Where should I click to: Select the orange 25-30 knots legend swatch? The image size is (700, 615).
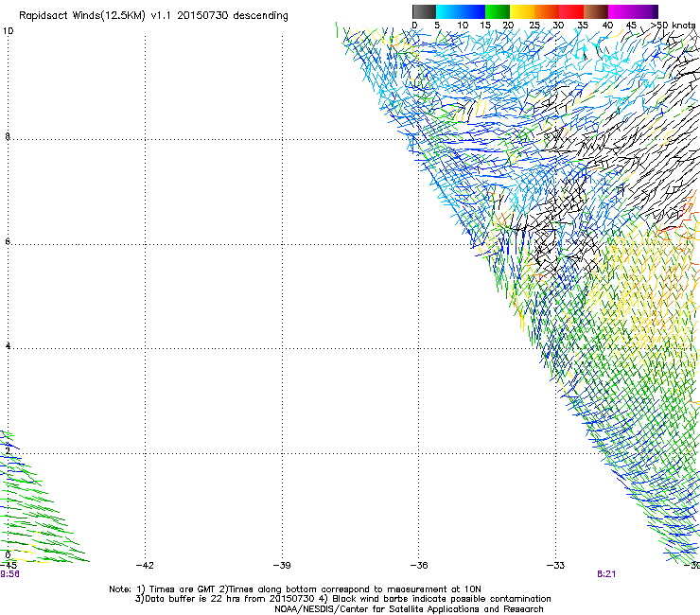tap(547, 11)
